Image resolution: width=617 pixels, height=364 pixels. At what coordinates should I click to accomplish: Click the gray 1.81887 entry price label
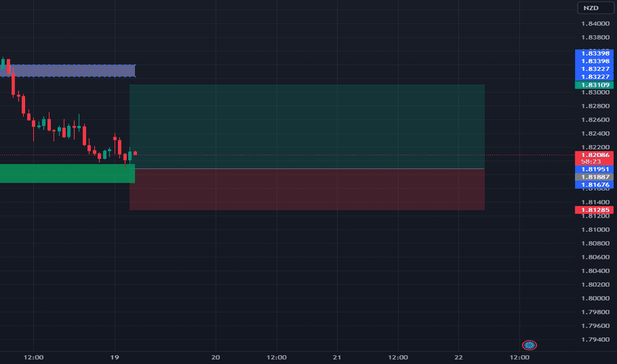594,177
